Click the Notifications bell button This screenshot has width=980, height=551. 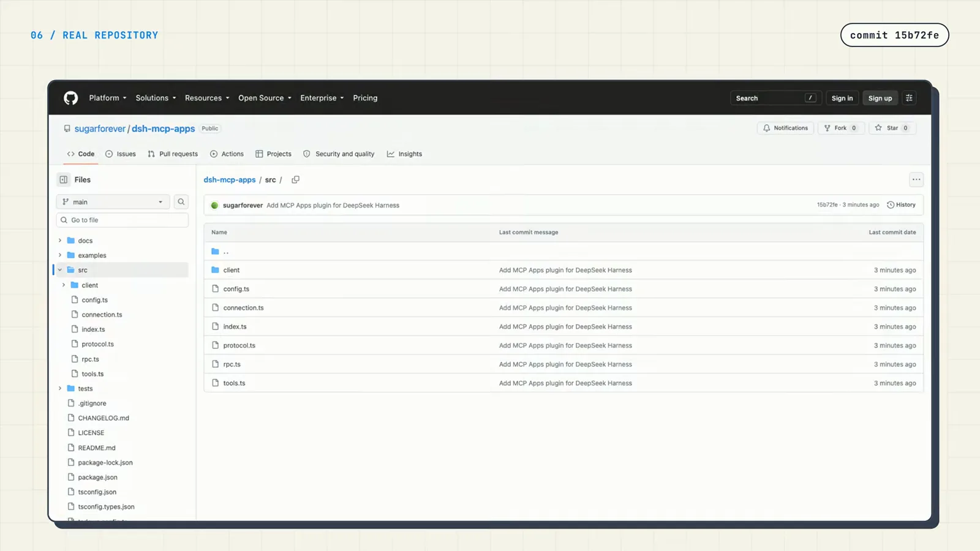(785, 128)
